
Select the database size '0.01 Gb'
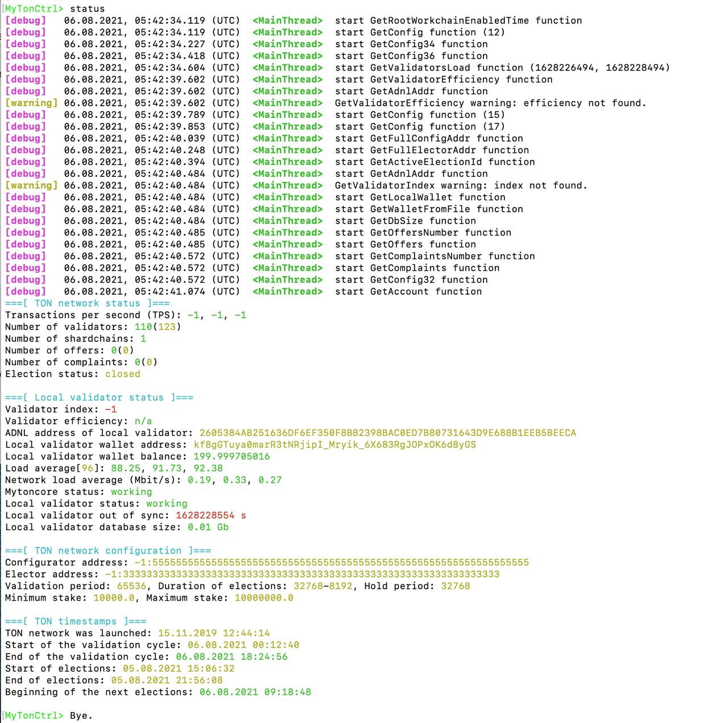click(208, 527)
